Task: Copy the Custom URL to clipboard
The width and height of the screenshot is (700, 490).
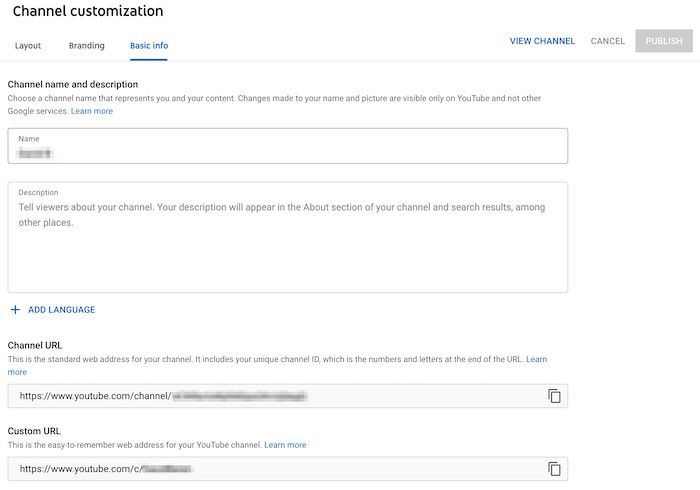Action: (x=554, y=469)
